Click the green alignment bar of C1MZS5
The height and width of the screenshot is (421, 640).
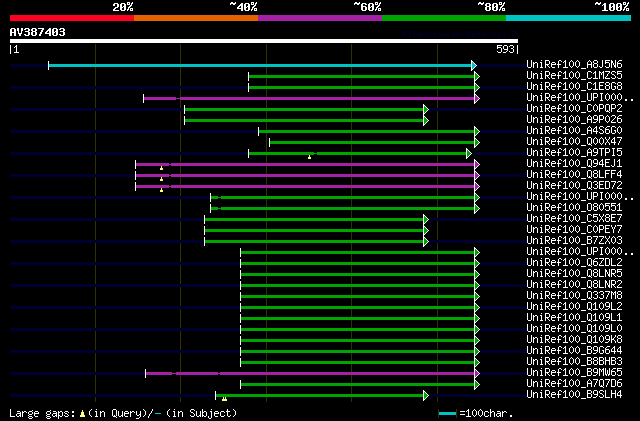tap(361, 76)
